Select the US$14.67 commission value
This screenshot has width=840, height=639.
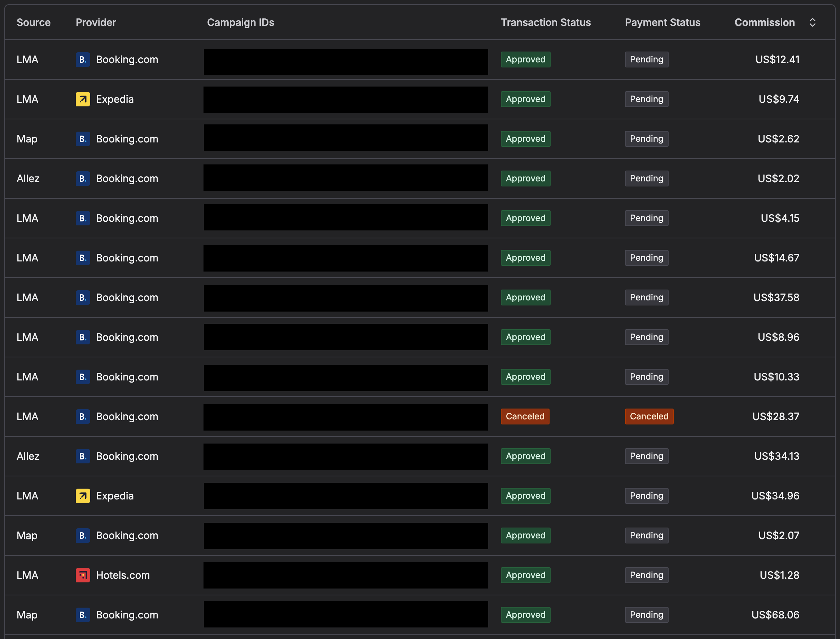[x=776, y=258]
